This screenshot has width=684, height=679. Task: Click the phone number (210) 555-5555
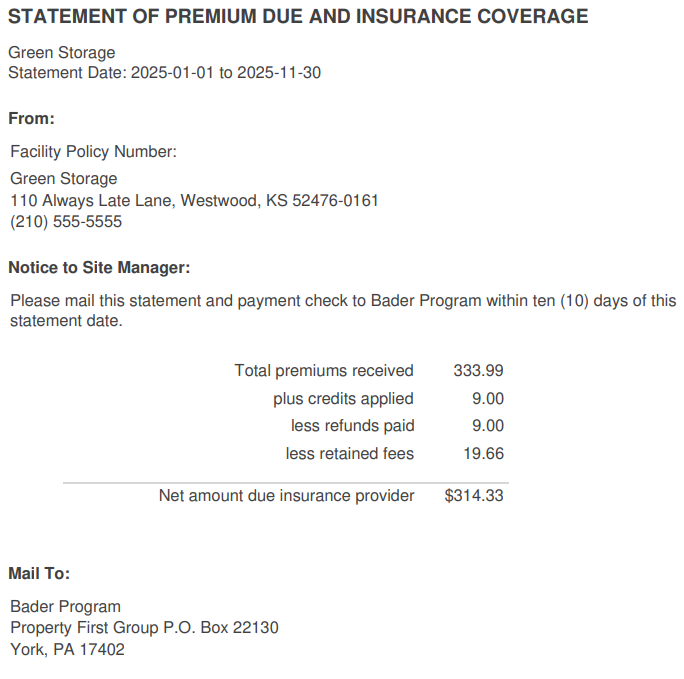tap(66, 222)
